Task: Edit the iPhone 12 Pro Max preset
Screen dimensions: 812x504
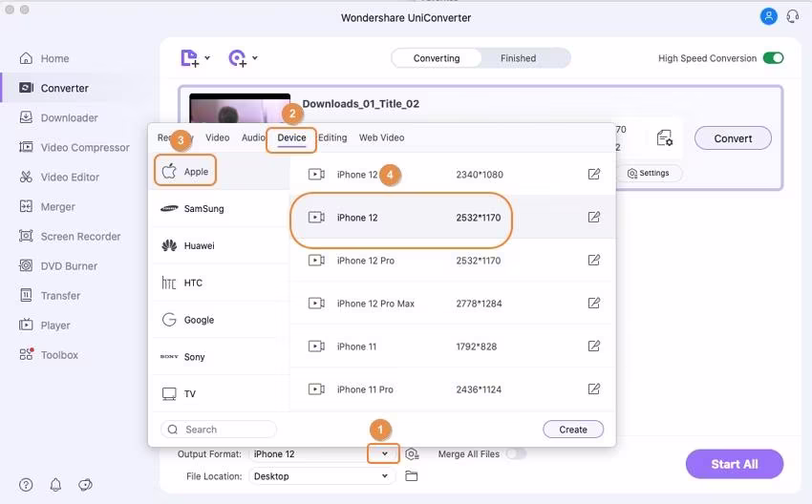Action: pyautogui.click(x=594, y=303)
